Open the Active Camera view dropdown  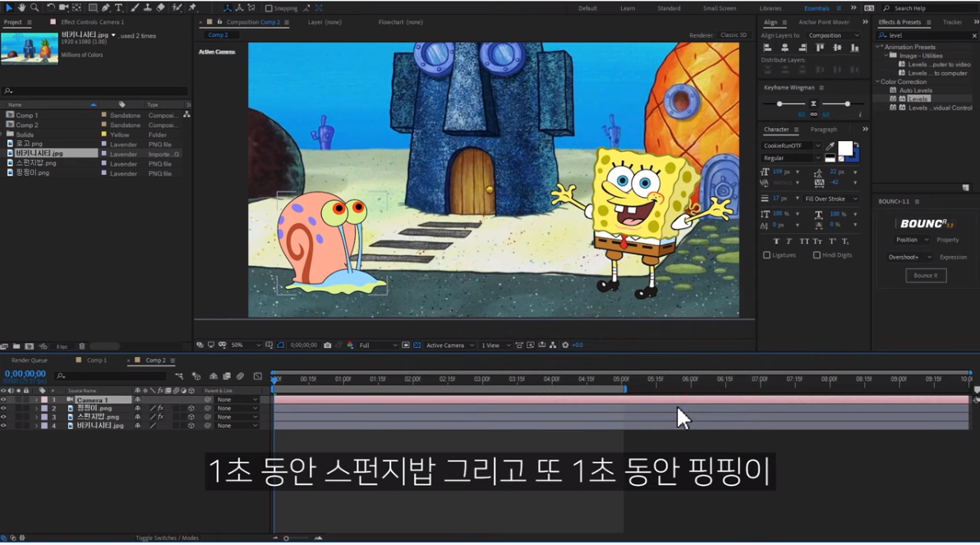450,346
